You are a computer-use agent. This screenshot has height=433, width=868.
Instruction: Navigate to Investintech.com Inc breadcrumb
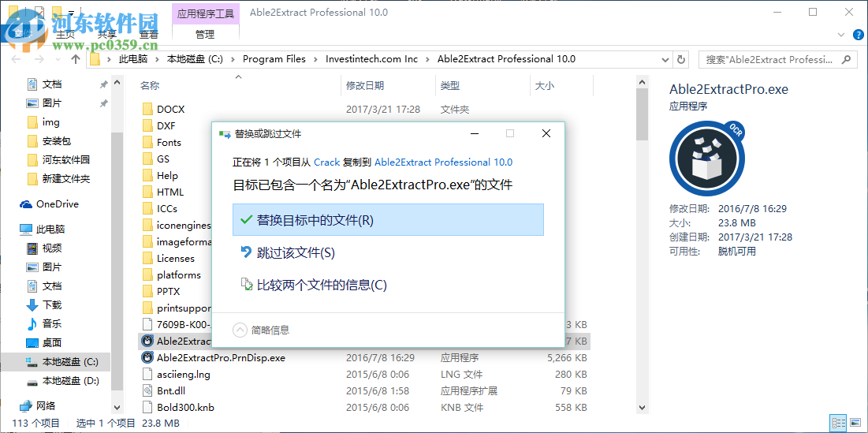371,58
